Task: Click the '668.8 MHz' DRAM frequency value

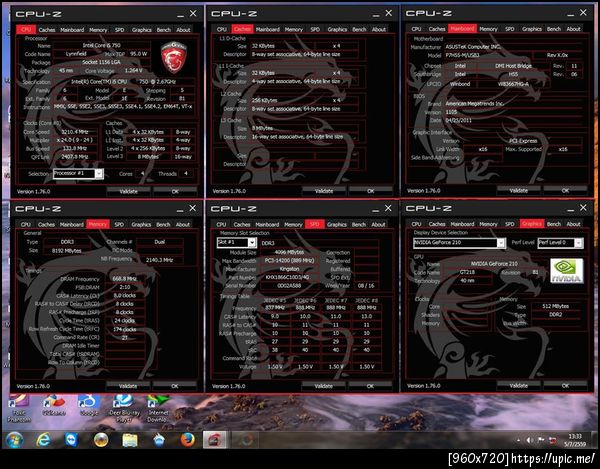Action: [x=125, y=278]
